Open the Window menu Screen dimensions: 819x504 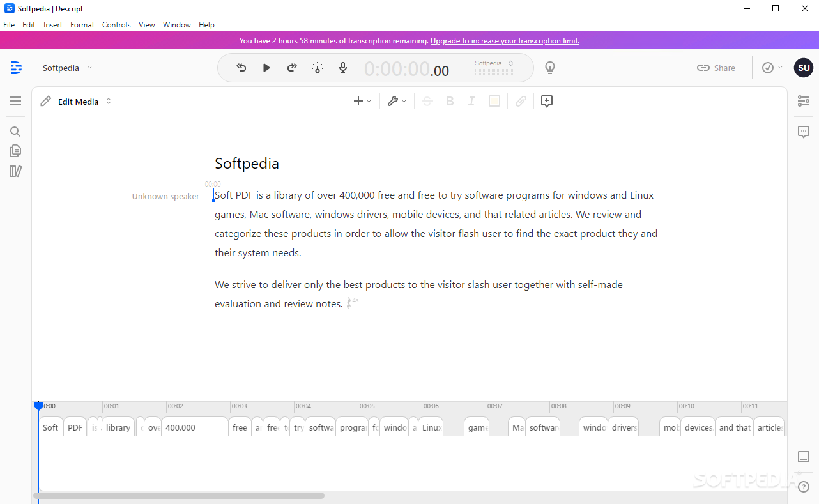click(177, 25)
